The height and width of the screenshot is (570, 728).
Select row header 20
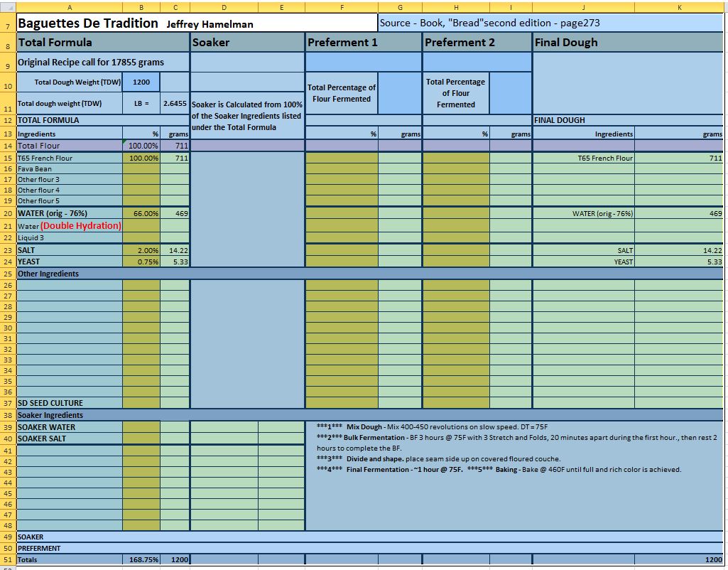pyautogui.click(x=8, y=213)
